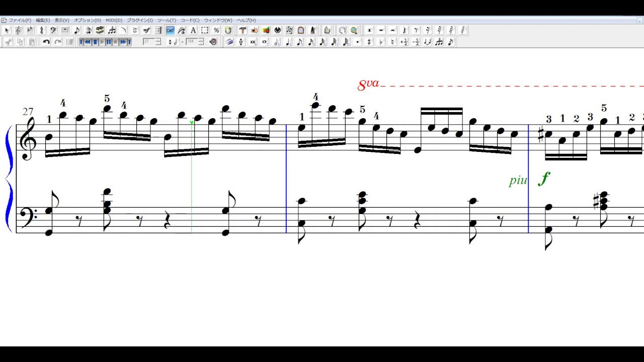The image size is (644, 362).
Task: Open the HyperScribe tool
Action: pyautogui.click(x=100, y=30)
